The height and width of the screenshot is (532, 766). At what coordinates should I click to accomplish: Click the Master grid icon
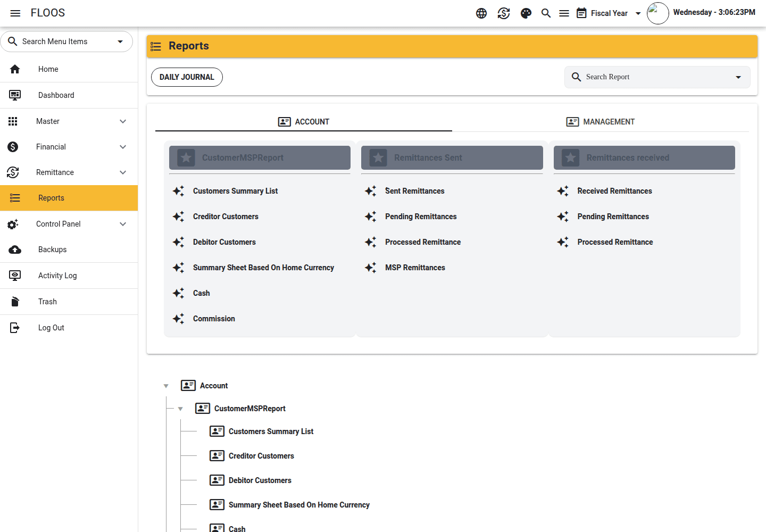[x=13, y=121]
